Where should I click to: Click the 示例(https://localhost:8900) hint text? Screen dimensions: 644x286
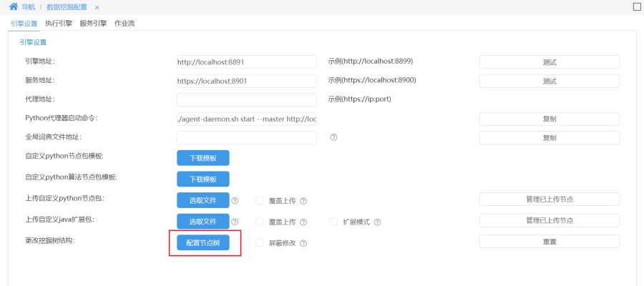coord(372,80)
